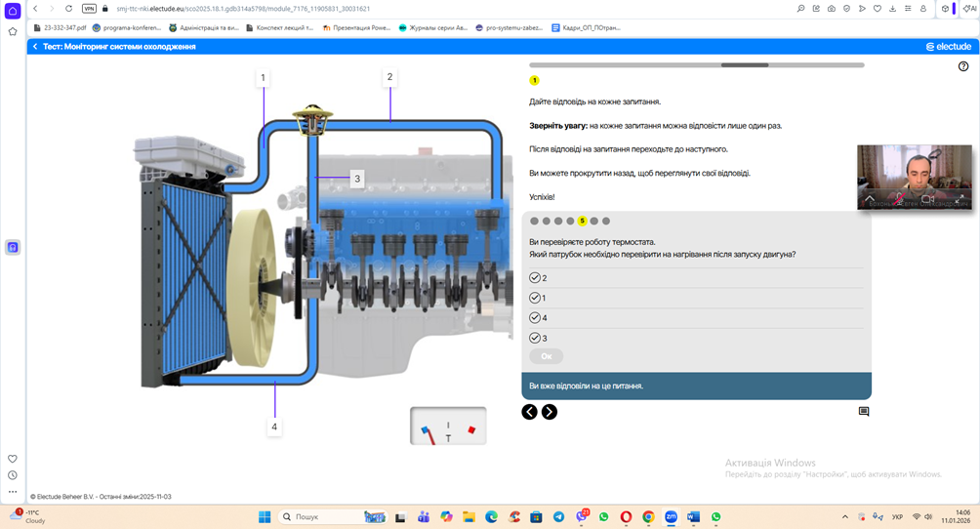980x529 pixels.
Task: Select answer option 2
Action: (535, 278)
